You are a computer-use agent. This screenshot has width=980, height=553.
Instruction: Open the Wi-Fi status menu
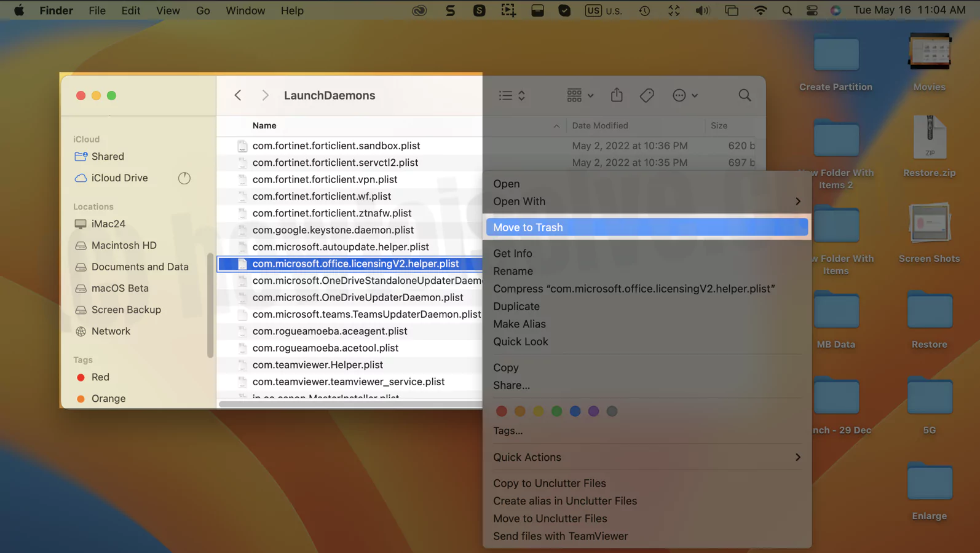click(761, 10)
